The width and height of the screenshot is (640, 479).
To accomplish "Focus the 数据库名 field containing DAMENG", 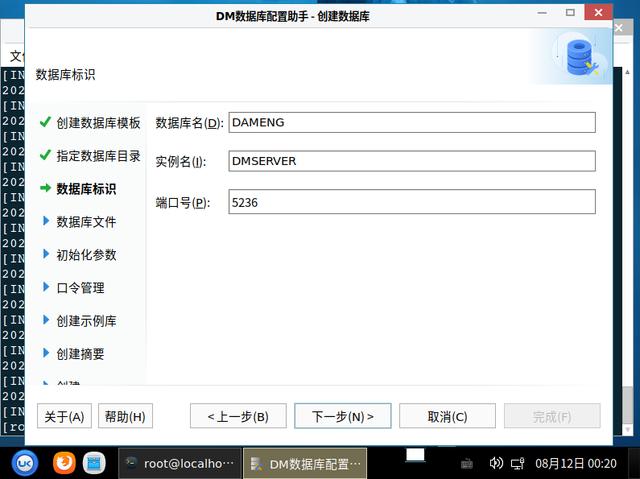I will (x=412, y=122).
